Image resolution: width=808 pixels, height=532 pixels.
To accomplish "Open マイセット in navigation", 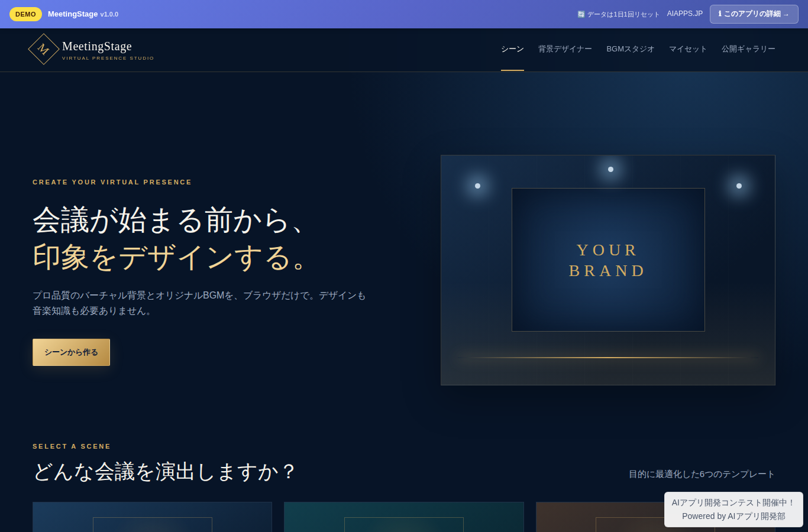I will [x=688, y=49].
